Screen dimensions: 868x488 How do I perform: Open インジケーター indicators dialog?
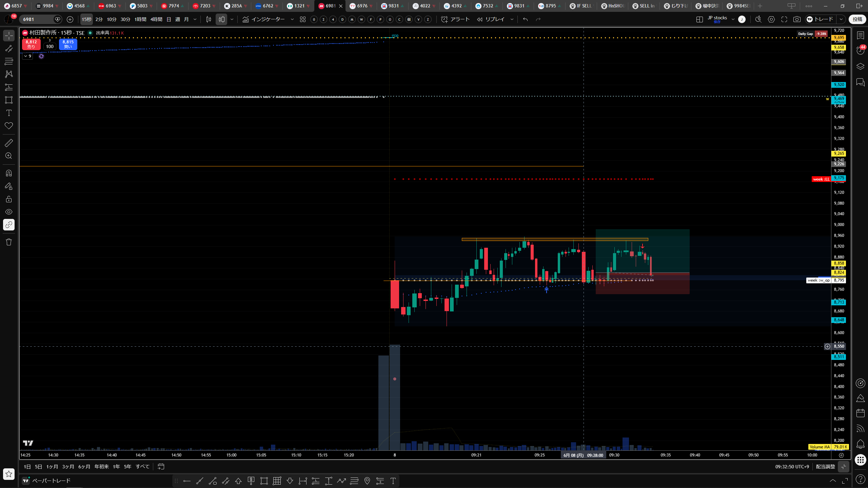pos(264,19)
